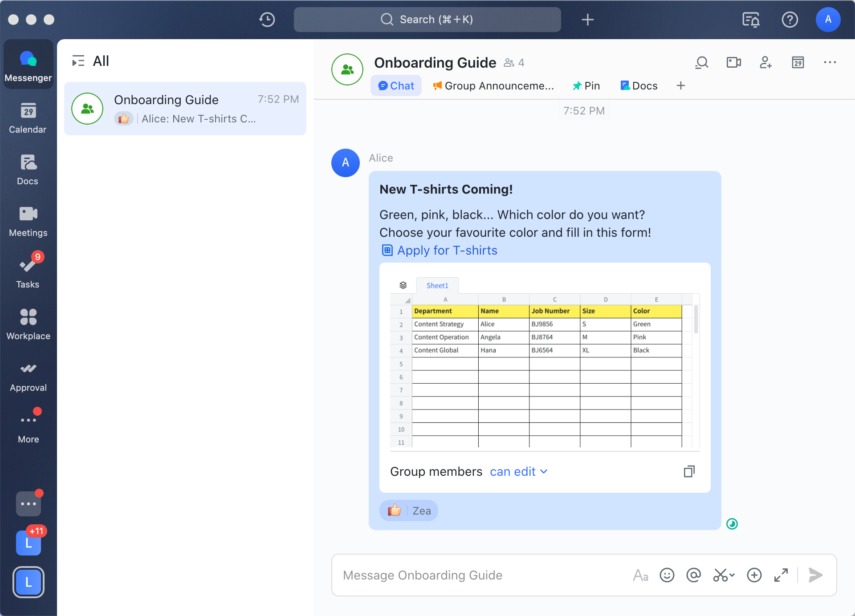855x616 pixels.
Task: Start a video call in Onboarding Guide
Action: point(733,63)
